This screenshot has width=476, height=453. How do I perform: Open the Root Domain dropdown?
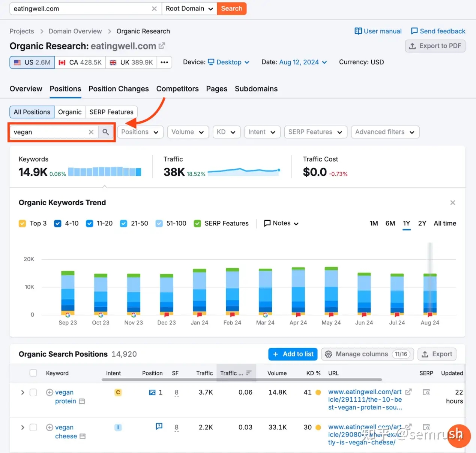pos(189,9)
